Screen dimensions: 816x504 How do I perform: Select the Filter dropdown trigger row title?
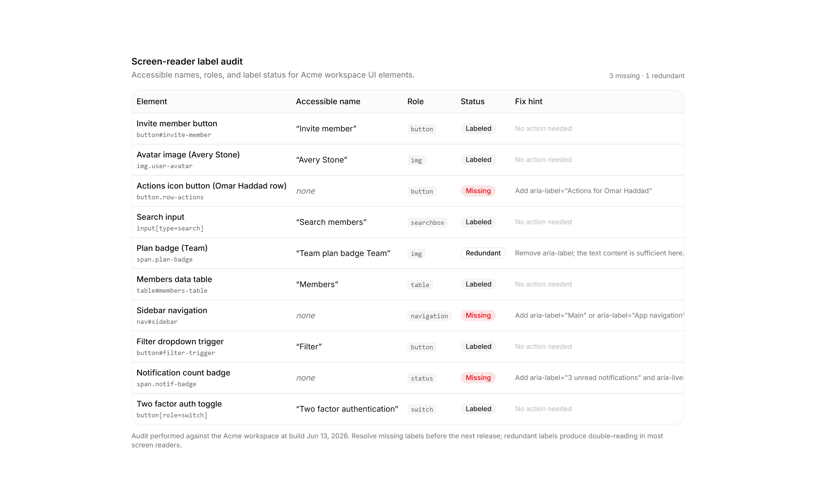click(x=180, y=342)
